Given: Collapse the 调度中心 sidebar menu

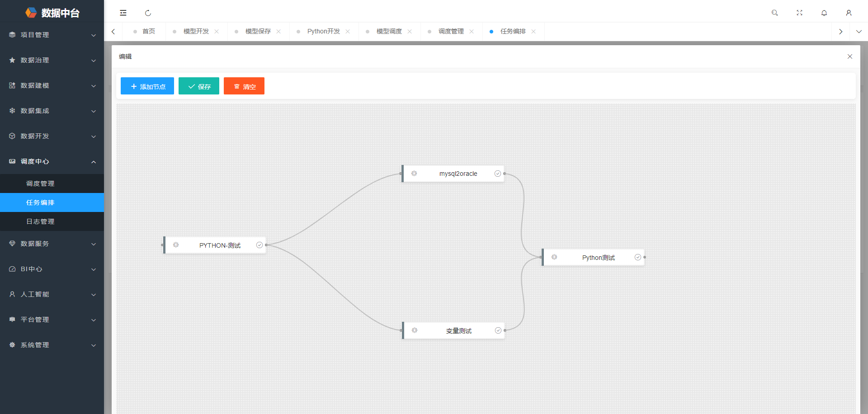Looking at the screenshot, I should [x=52, y=161].
